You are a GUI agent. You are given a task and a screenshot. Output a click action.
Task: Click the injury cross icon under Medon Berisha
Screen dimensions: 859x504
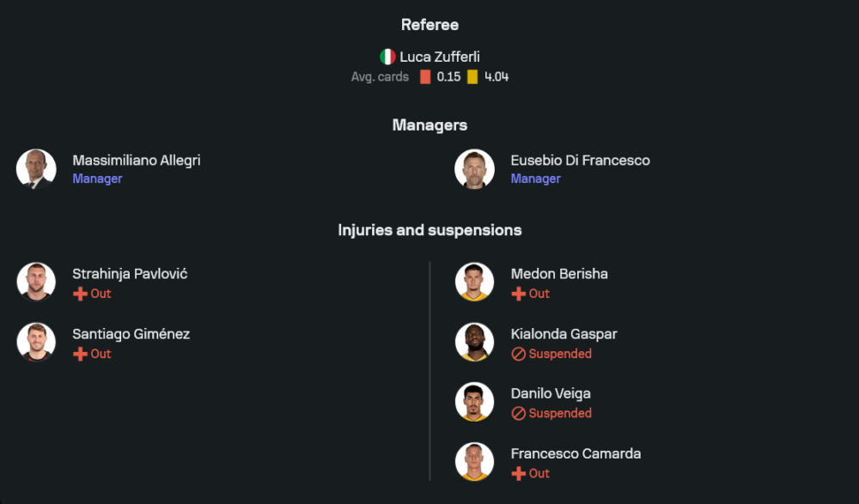(x=518, y=294)
